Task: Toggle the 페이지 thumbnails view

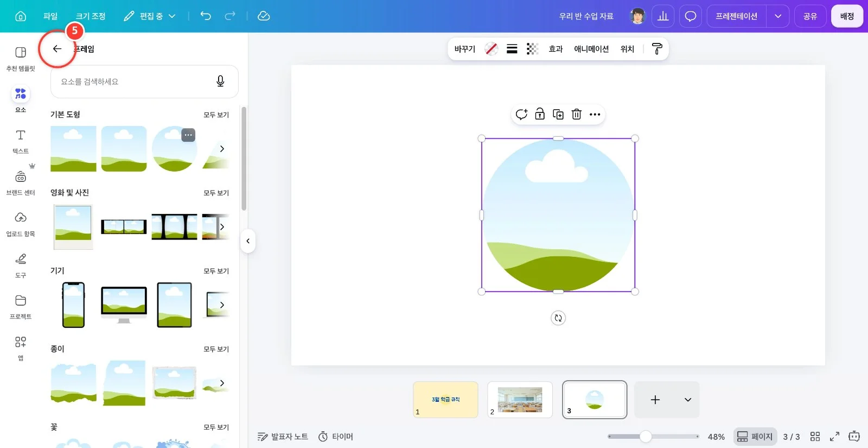Action: click(755, 437)
